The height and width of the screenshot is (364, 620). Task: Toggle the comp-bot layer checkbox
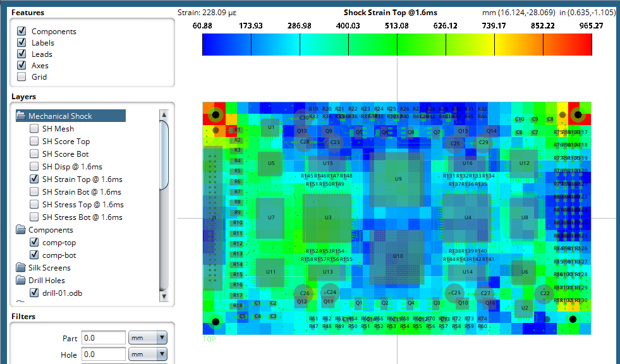tap(34, 255)
